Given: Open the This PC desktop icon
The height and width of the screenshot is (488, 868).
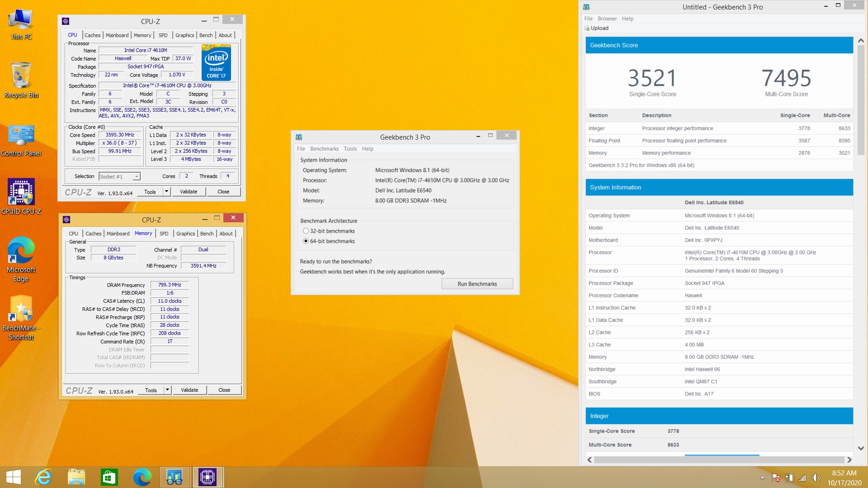Looking at the screenshot, I should [x=21, y=25].
